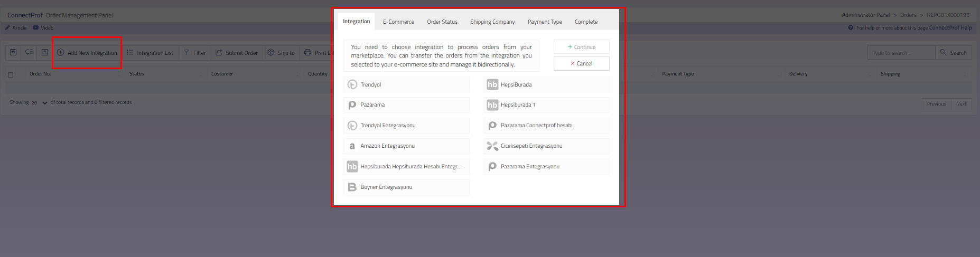Open the Shipping Company tab
Screen dimensions: 980x257
(492, 22)
